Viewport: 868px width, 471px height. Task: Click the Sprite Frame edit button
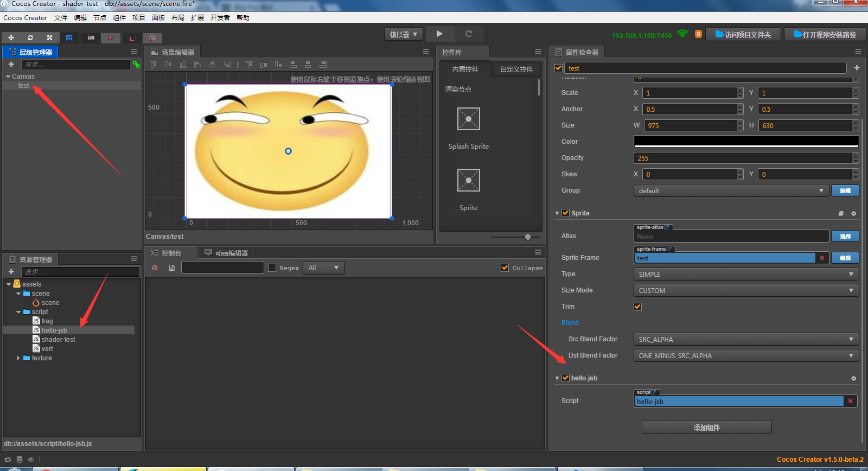845,258
